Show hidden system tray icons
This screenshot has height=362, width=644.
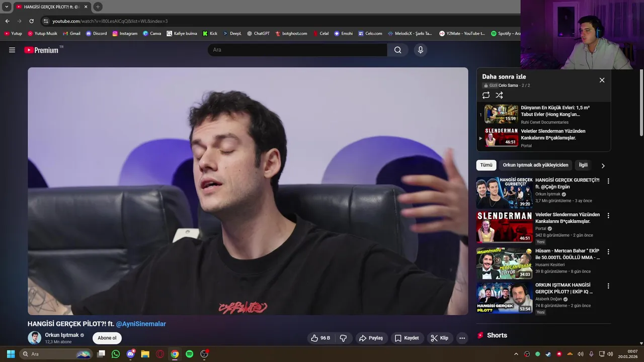[x=516, y=354]
